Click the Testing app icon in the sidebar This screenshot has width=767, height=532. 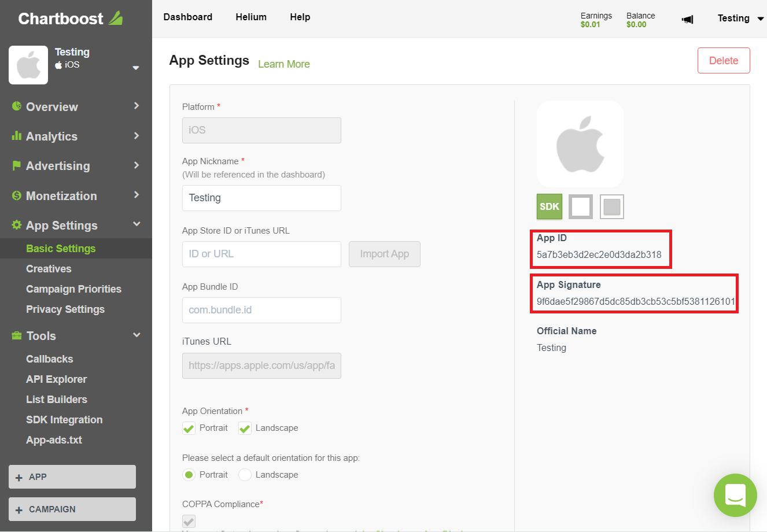click(x=28, y=65)
